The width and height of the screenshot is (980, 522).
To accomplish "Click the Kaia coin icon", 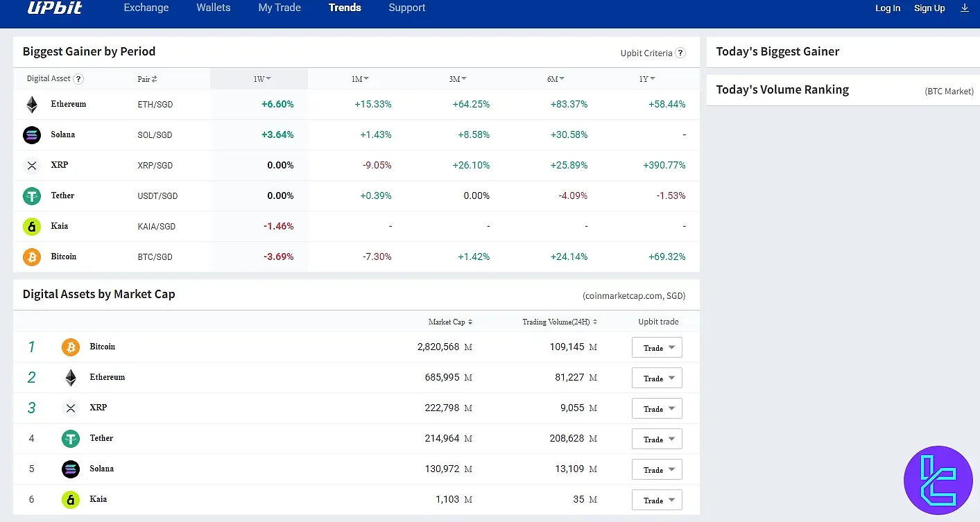I will pos(31,226).
